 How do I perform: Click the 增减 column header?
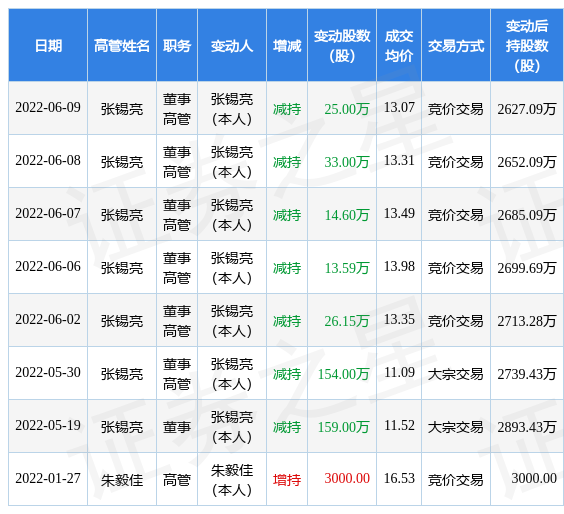[287, 46]
